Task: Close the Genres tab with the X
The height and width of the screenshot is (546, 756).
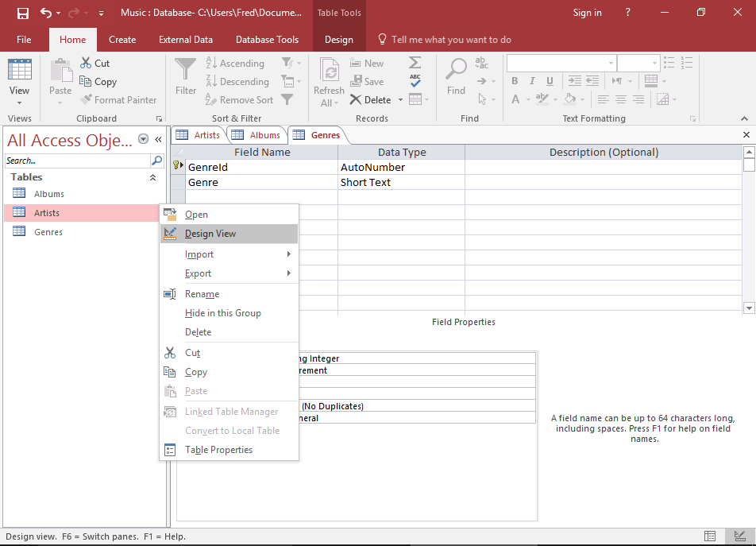Action: click(x=746, y=135)
